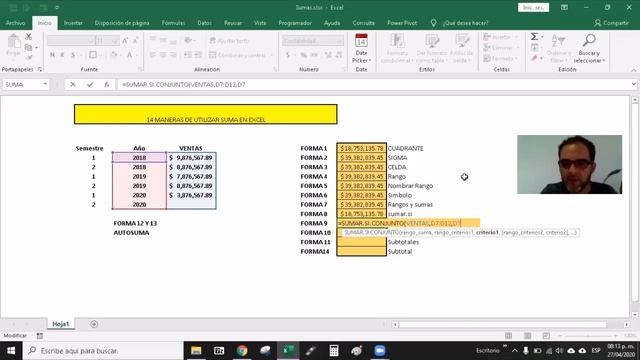Click the ribbon display options icon
This screenshot has height=360, width=640.
click(564, 7)
